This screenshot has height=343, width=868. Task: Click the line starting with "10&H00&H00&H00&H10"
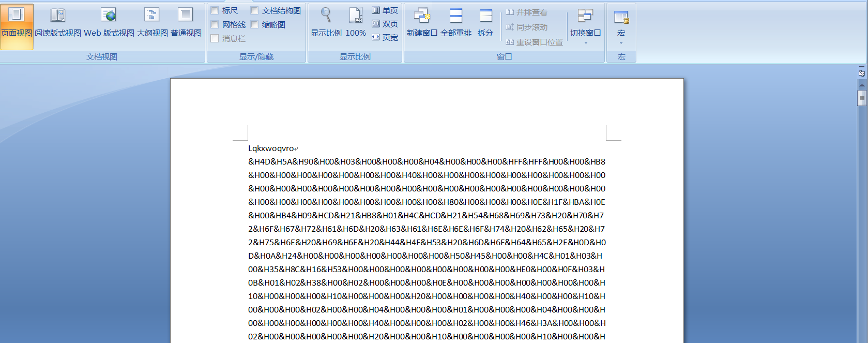click(x=427, y=296)
